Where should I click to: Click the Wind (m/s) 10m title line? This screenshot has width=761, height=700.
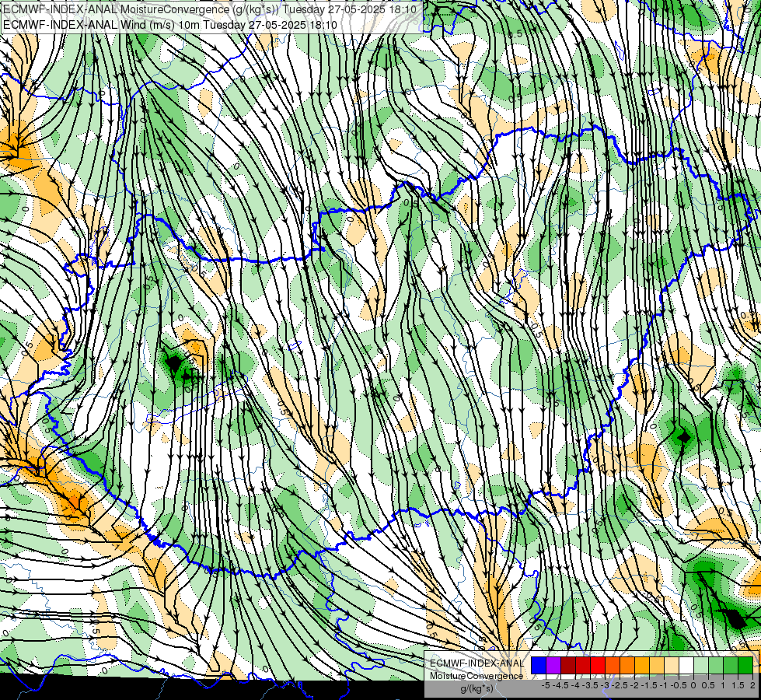point(169,25)
